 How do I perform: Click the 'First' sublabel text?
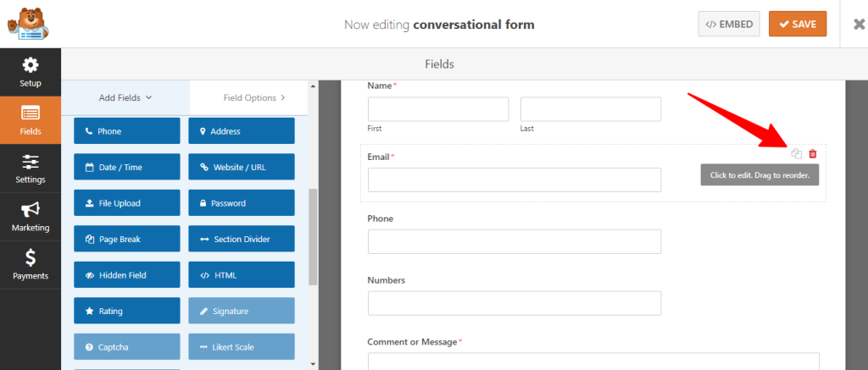375,129
